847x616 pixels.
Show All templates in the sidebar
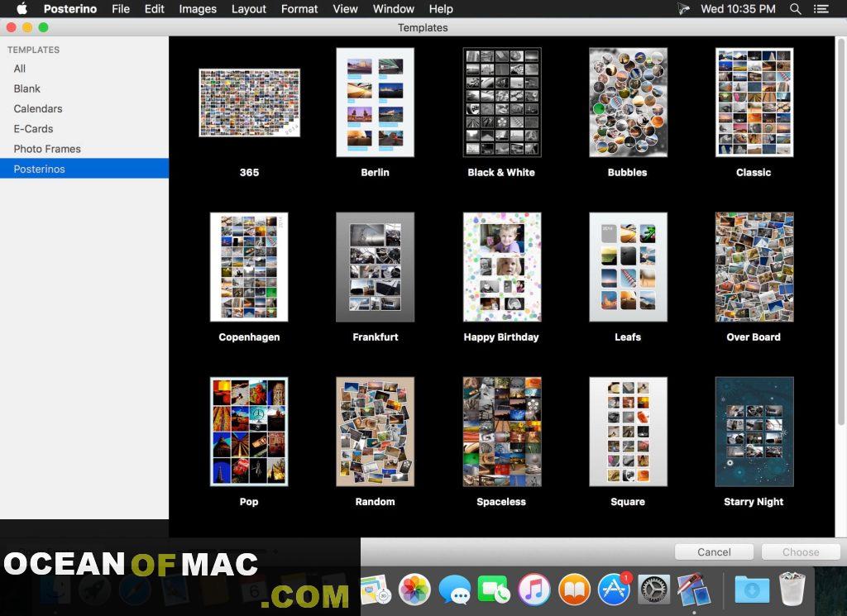pos(84,69)
